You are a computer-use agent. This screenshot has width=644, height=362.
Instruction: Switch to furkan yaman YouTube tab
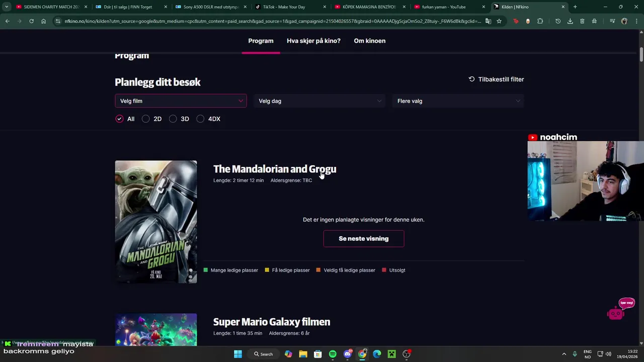449,7
